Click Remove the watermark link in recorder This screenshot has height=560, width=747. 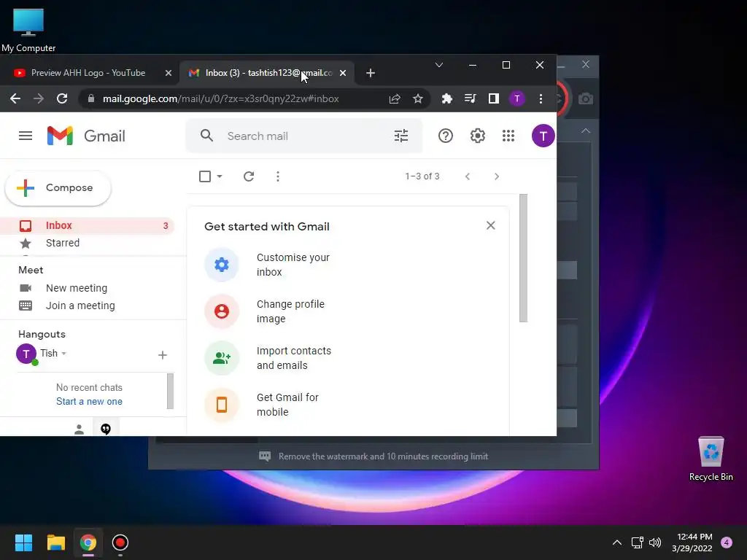coord(383,456)
